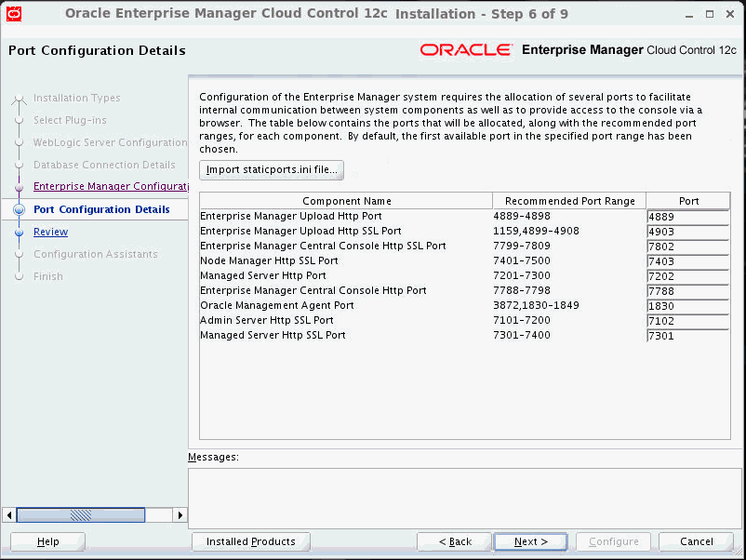Select Admin Server Http SSL Port row name

coord(266,320)
